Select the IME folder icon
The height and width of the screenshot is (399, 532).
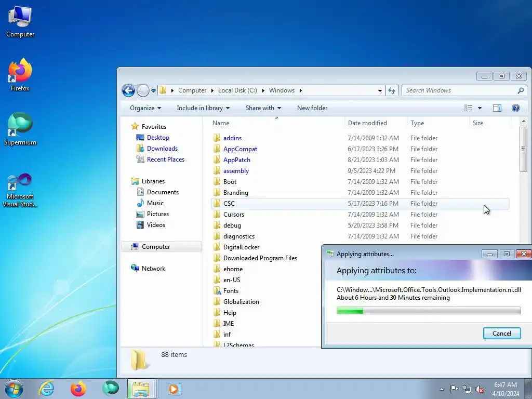217,323
